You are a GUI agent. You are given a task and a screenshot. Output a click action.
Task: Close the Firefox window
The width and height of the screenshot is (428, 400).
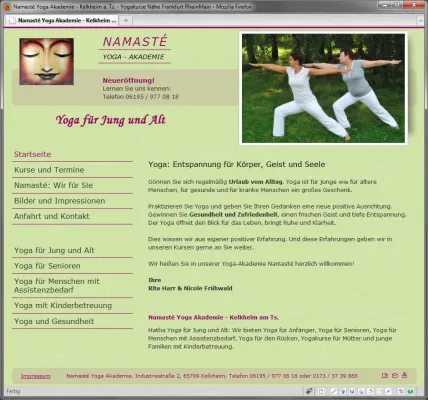414,5
